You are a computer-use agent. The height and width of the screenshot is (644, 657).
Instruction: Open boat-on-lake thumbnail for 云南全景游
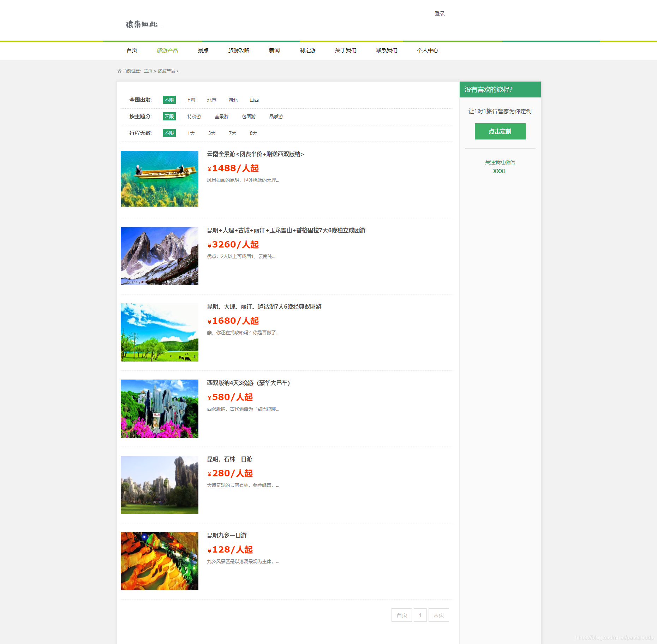160,179
